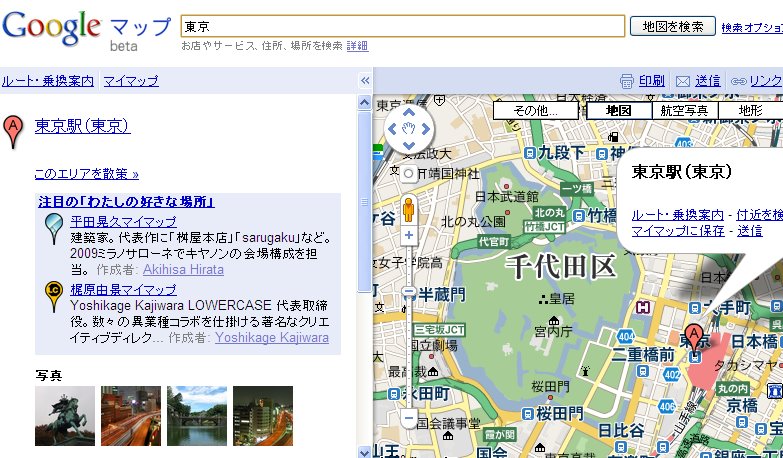The image size is (783, 458).
Task: Click the chain link icon in toolbar
Action: pos(739,81)
